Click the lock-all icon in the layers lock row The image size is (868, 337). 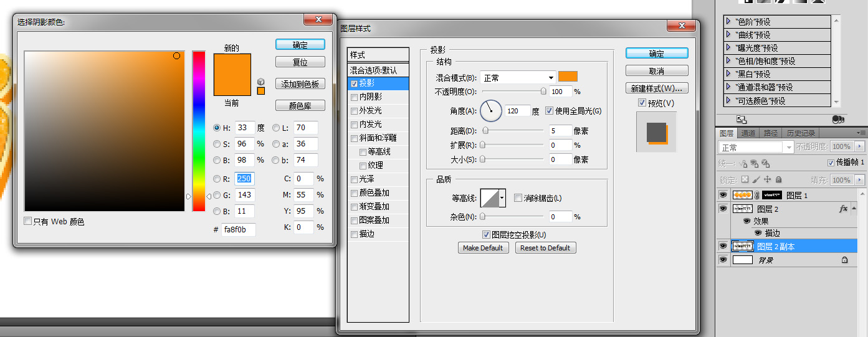tap(778, 179)
